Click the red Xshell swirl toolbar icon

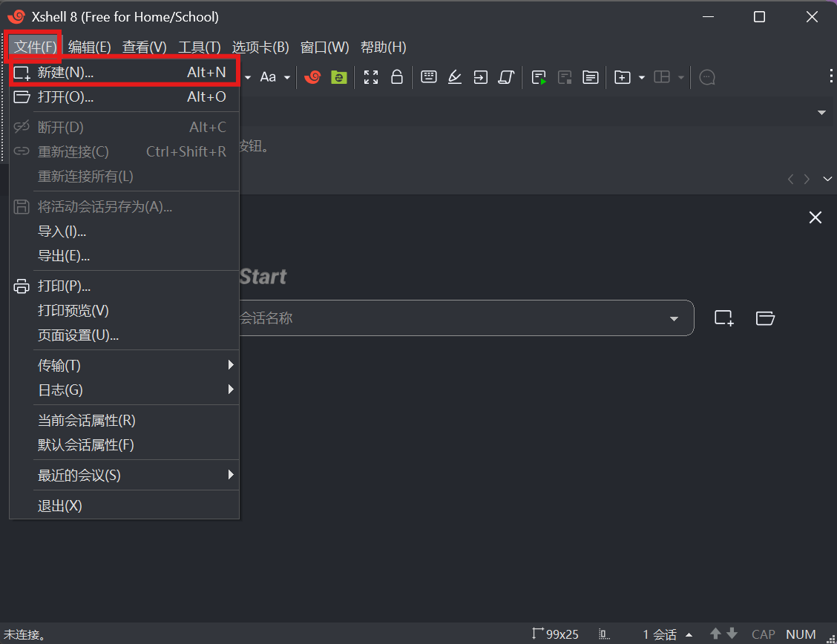(312, 77)
